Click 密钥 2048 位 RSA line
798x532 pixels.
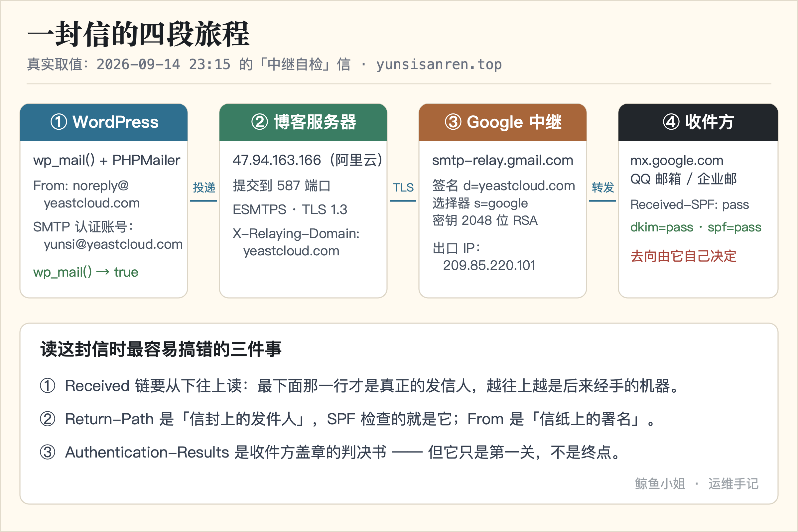pyautogui.click(x=485, y=220)
